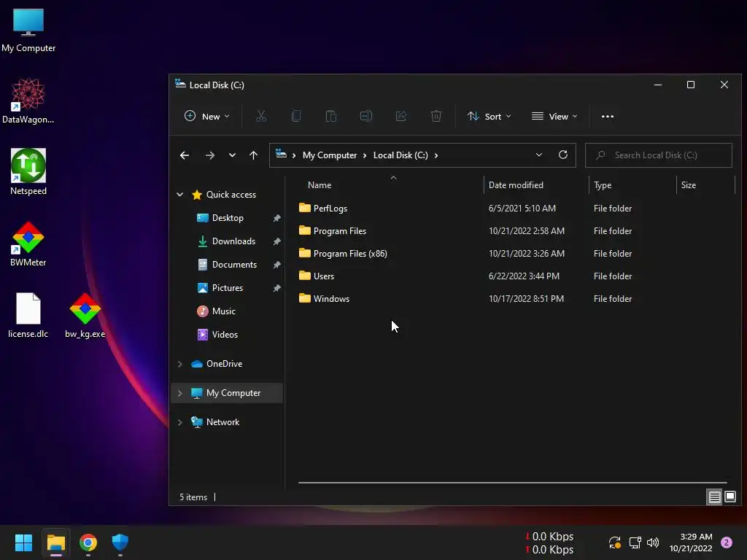Select Downloads in Quick access
The image size is (747, 560).
pyautogui.click(x=233, y=241)
